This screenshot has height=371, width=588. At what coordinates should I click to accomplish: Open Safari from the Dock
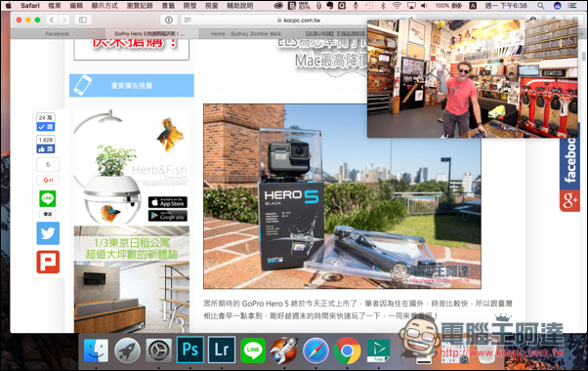(x=315, y=350)
